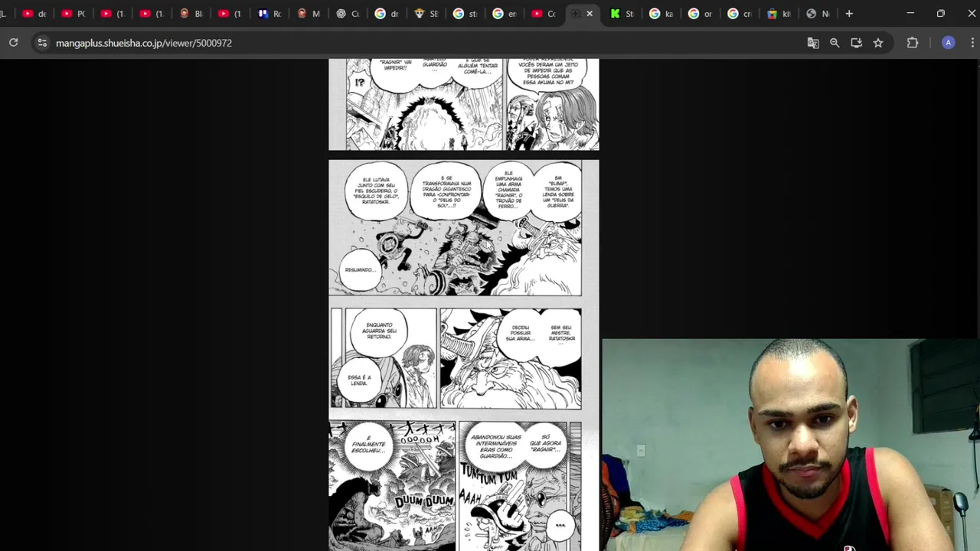Open site information icon beside URL

click(42, 43)
